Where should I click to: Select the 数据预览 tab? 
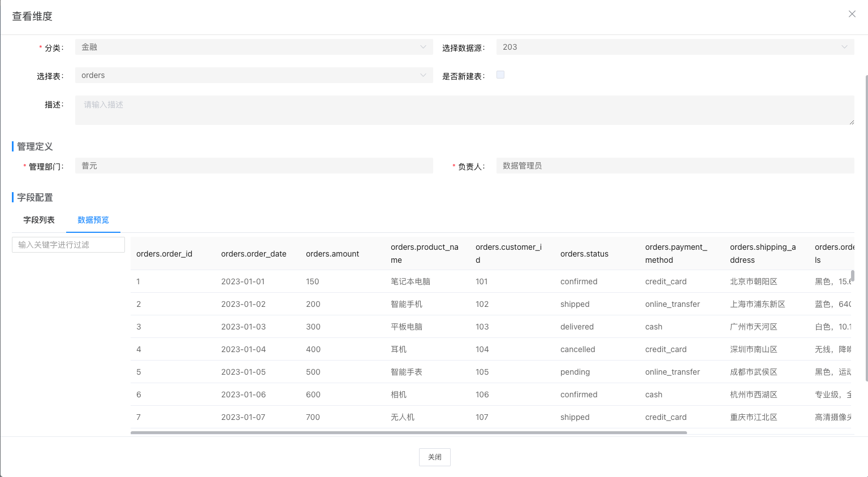[x=93, y=220]
